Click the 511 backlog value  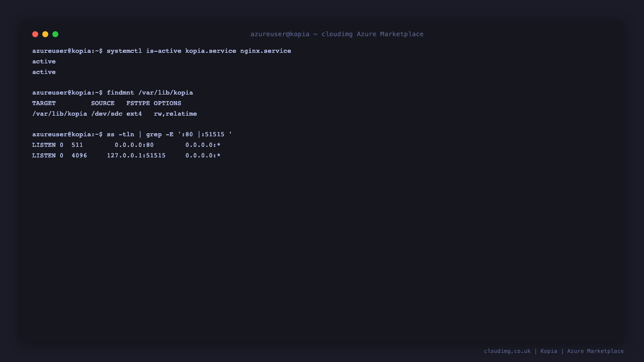[77, 145]
